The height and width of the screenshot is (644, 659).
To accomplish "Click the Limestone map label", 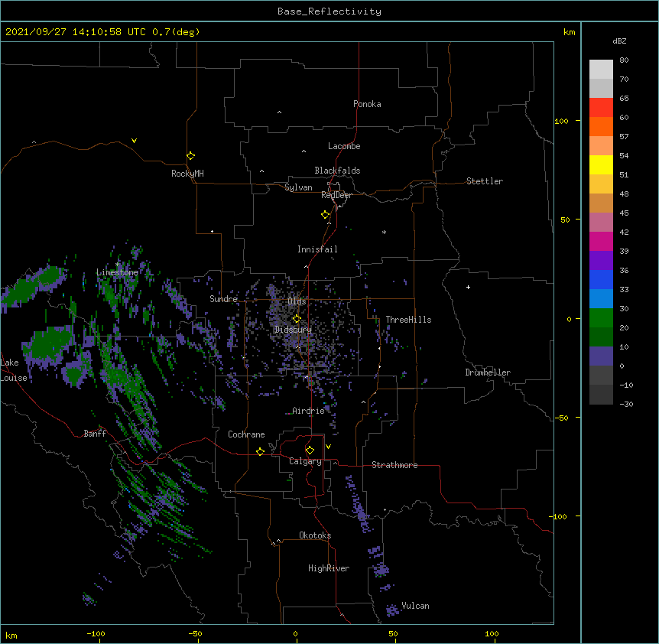I will (x=117, y=272).
